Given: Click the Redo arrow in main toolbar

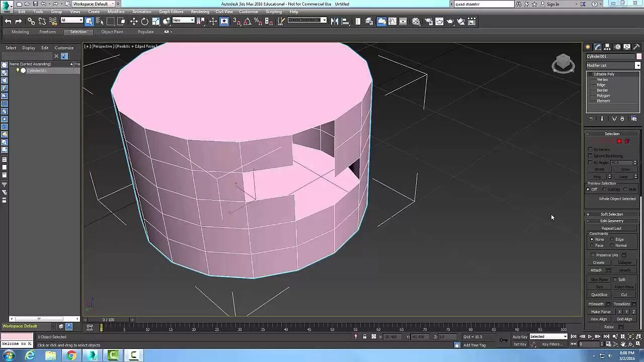Looking at the screenshot, I should 19,21.
